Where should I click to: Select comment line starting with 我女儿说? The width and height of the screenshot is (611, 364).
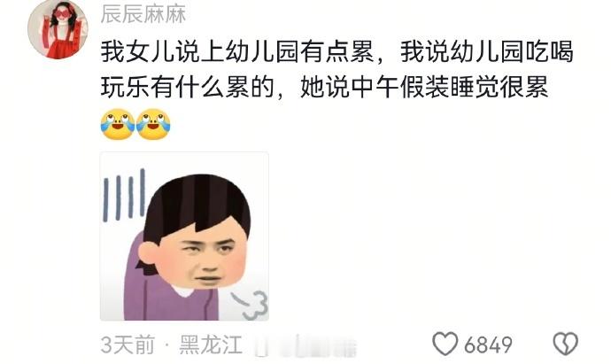[x=337, y=51]
